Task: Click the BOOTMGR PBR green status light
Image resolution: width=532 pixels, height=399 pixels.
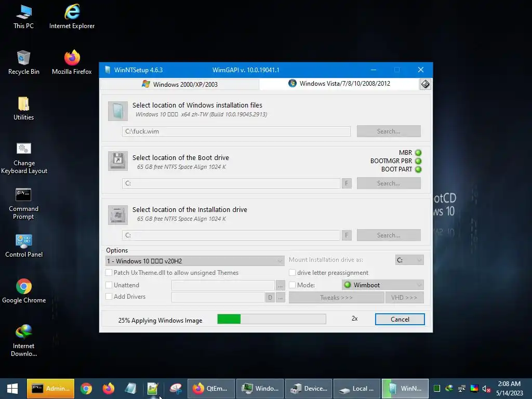Action: pyautogui.click(x=418, y=161)
